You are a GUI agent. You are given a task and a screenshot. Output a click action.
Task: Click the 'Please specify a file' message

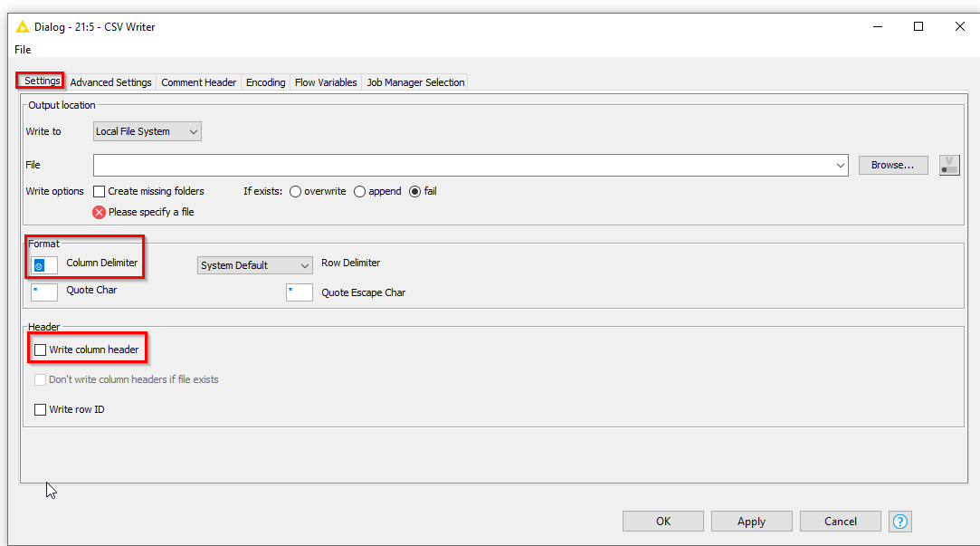pos(151,212)
